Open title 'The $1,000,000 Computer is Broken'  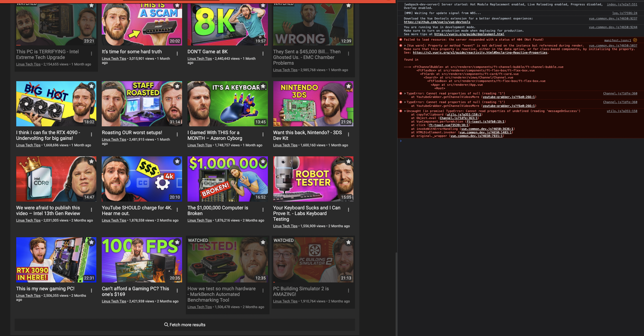point(218,210)
